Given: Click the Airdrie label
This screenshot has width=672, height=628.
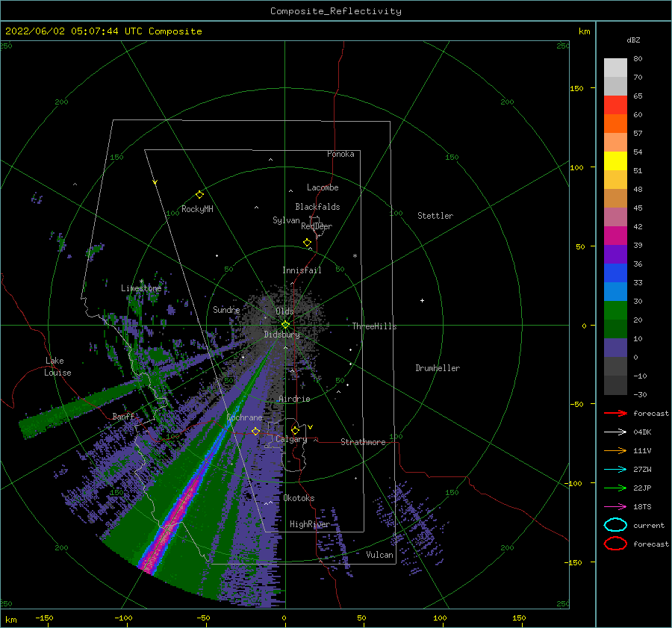Looking at the screenshot, I should [x=294, y=399].
